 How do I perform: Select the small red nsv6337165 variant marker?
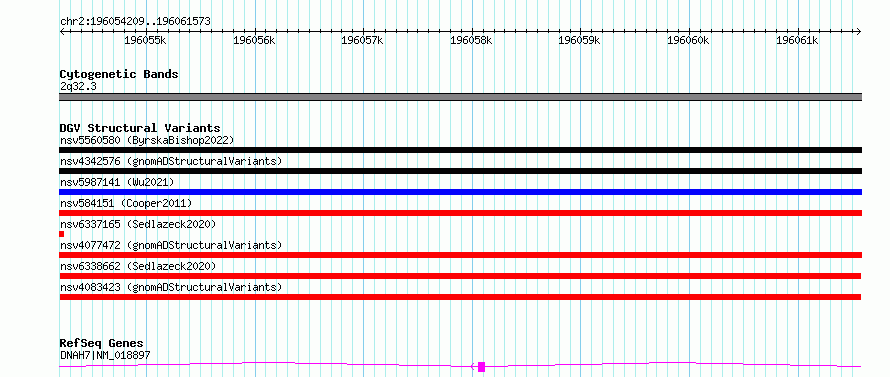click(62, 234)
